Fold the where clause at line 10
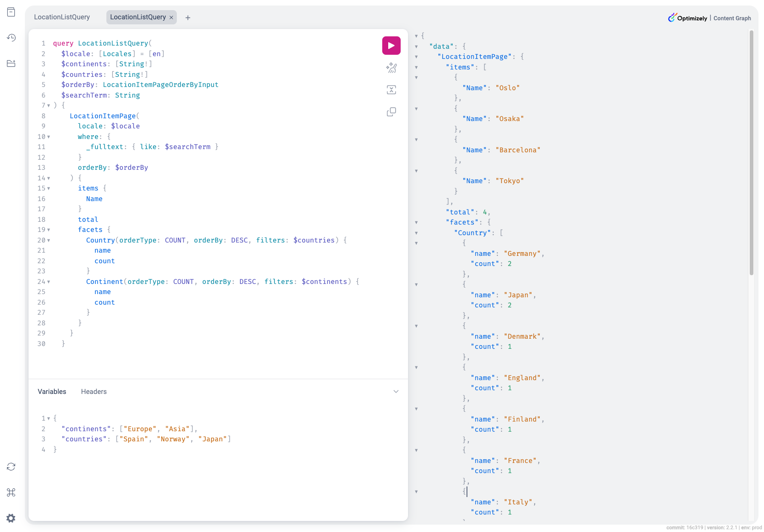Screen dimensions: 764x532 [x=49, y=137]
